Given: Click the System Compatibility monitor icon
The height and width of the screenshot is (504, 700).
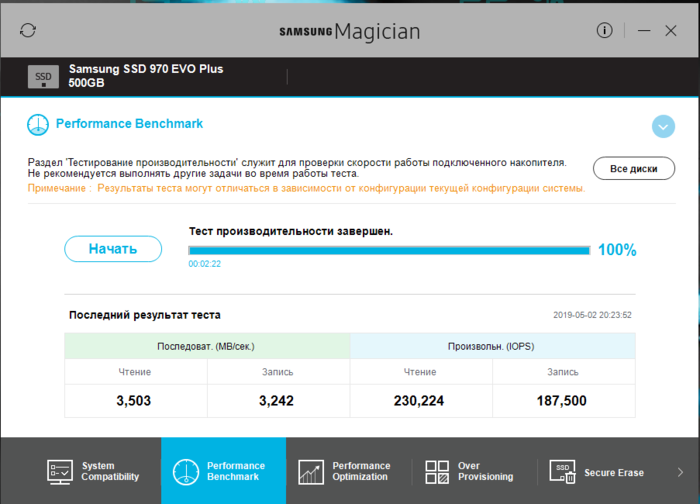Looking at the screenshot, I should pos(60,472).
